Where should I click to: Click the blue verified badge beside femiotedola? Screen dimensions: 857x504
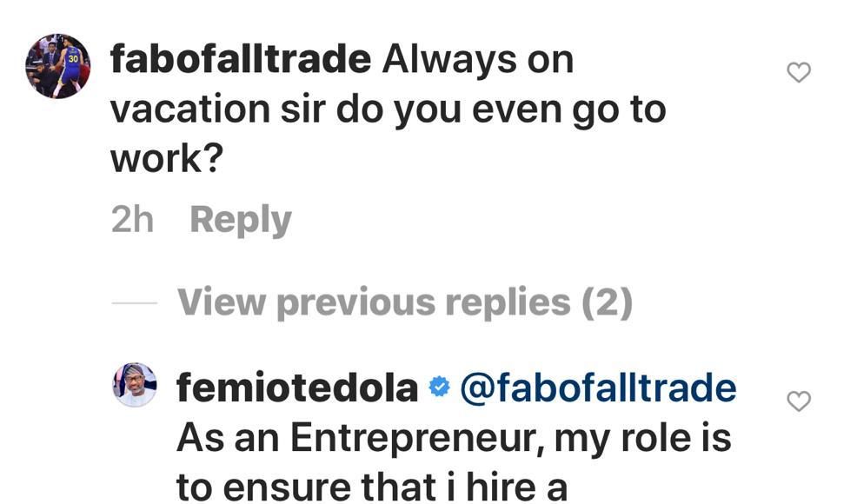(x=440, y=388)
